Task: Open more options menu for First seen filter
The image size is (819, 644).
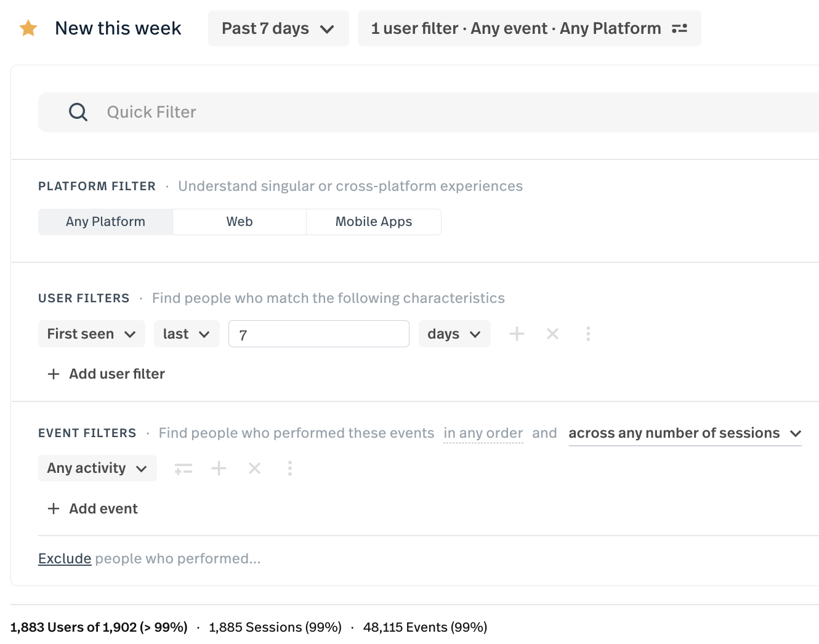Action: [588, 334]
